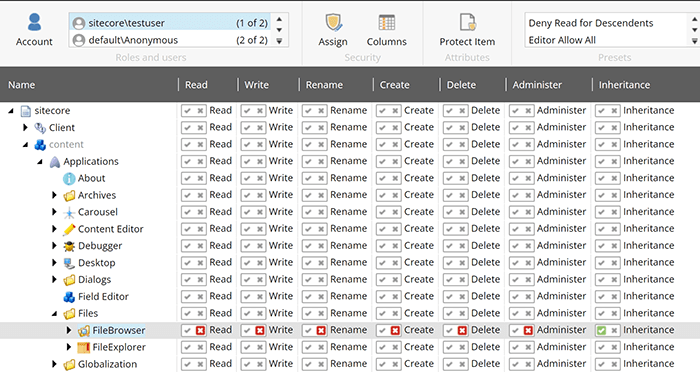Collapse the Applications tree node

point(40,162)
